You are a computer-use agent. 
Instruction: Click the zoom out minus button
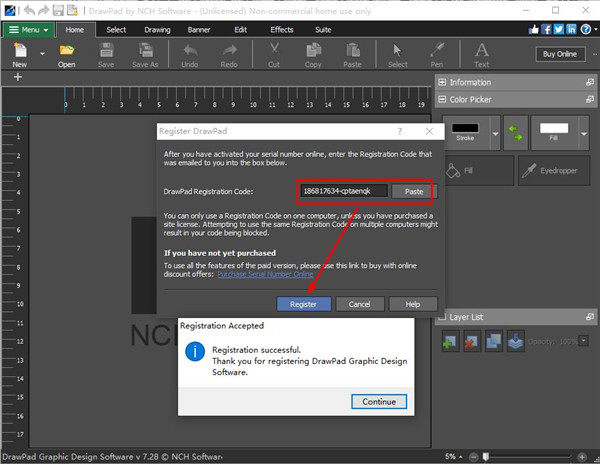pos(474,457)
